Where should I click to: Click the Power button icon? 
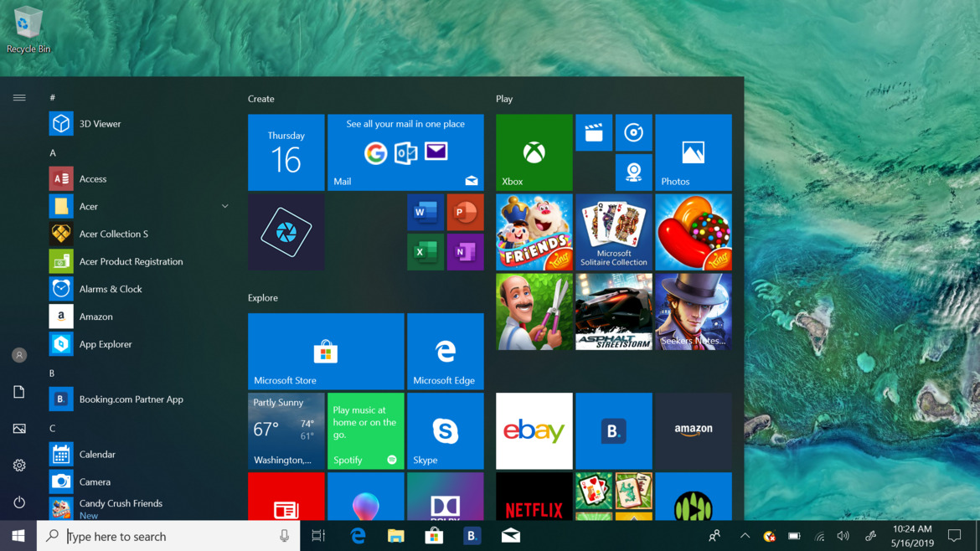[x=19, y=502]
